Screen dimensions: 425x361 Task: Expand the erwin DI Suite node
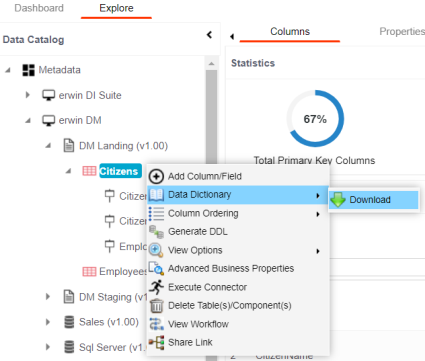pyautogui.click(x=28, y=95)
